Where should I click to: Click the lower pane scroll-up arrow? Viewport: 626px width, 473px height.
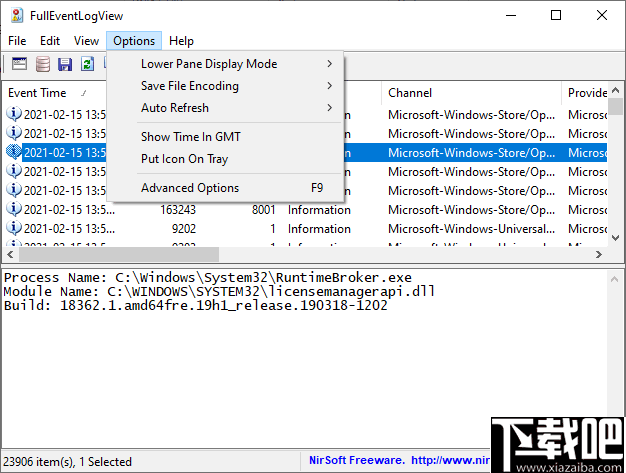coord(614,279)
